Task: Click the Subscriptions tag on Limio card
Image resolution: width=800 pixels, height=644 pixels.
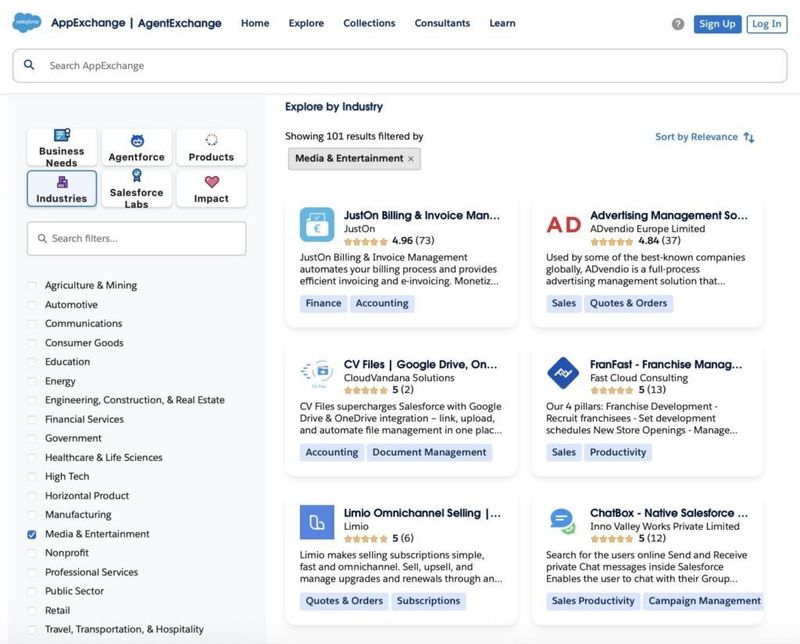Action: (429, 601)
